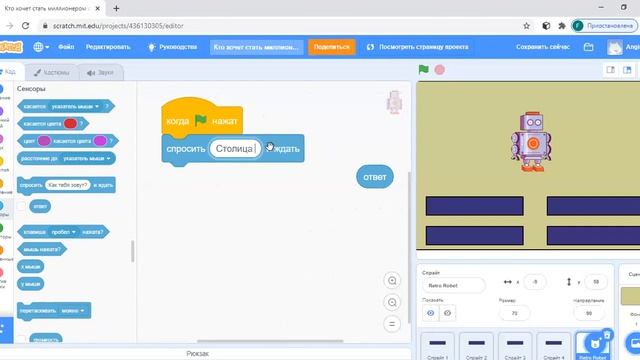Pick second purple color in цвет касается цвета block
The height and width of the screenshot is (360, 640).
point(100,141)
